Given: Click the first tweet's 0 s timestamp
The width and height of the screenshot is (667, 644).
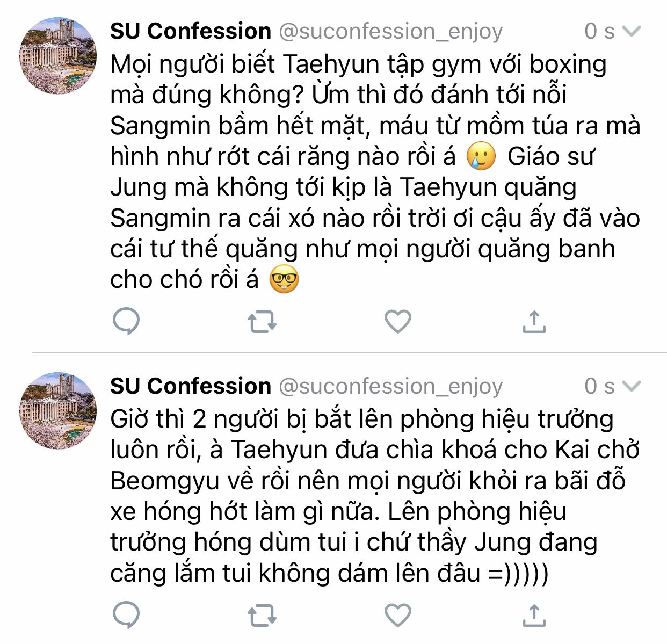Looking at the screenshot, I should point(599,31).
